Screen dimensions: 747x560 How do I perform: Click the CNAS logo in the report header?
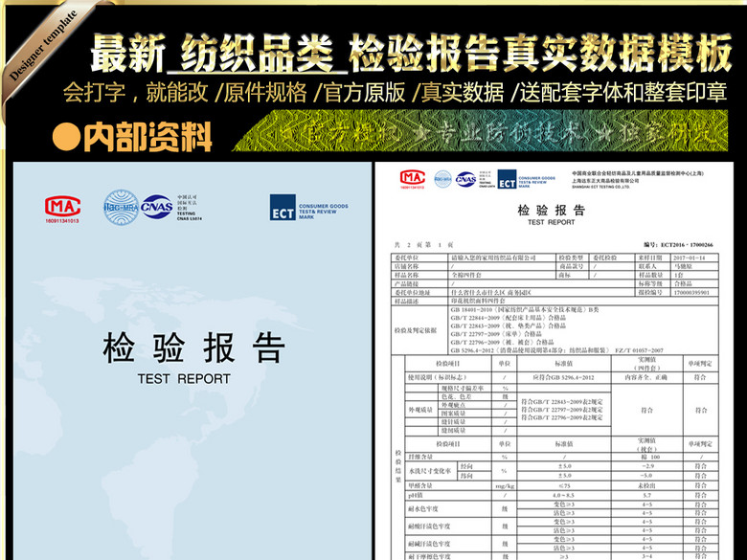(x=466, y=178)
